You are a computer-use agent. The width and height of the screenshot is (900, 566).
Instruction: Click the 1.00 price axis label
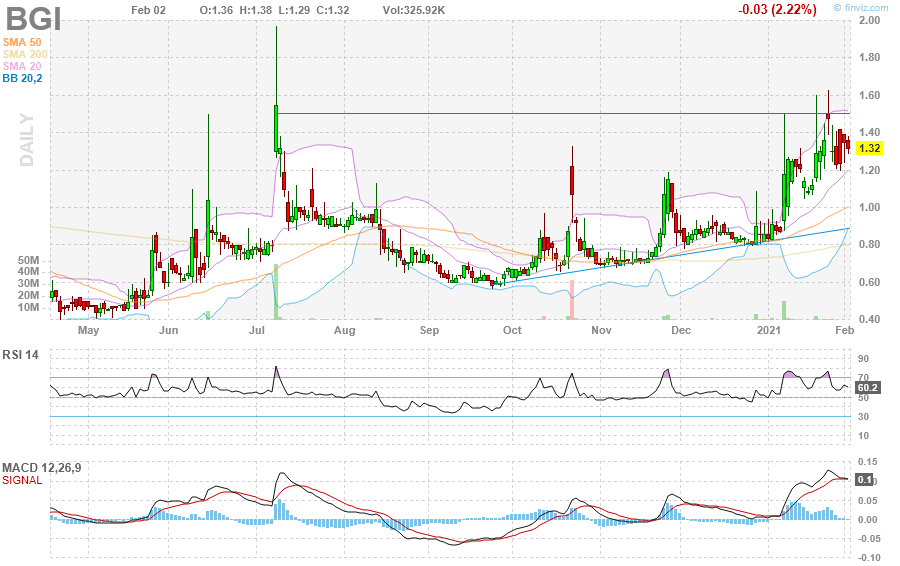(869, 208)
